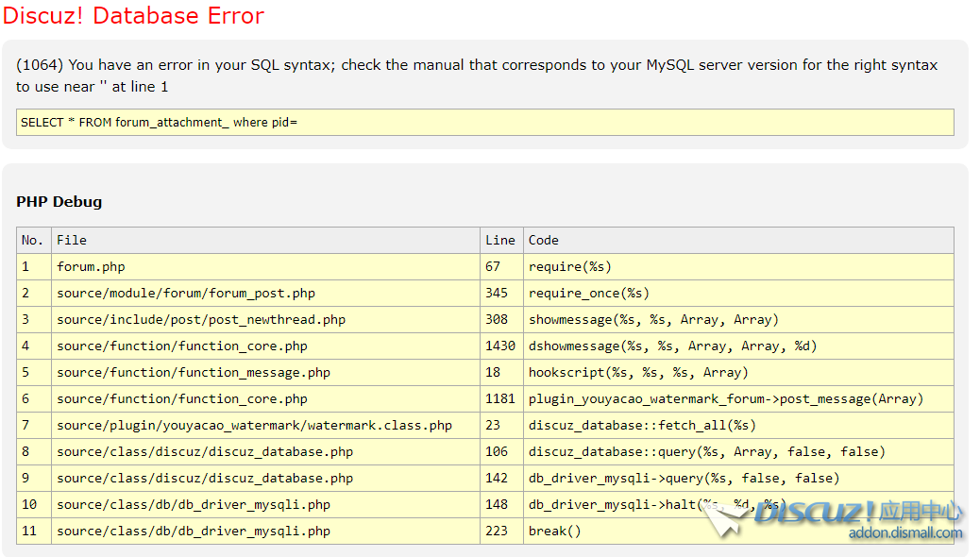980x557 pixels.
Task: Click line number 18
Action: tap(502, 373)
